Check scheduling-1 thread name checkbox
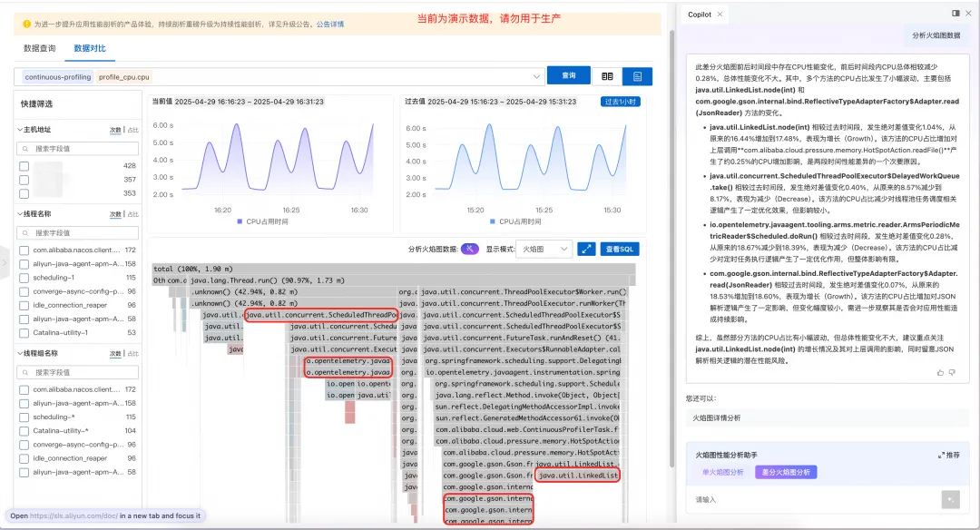 24,278
